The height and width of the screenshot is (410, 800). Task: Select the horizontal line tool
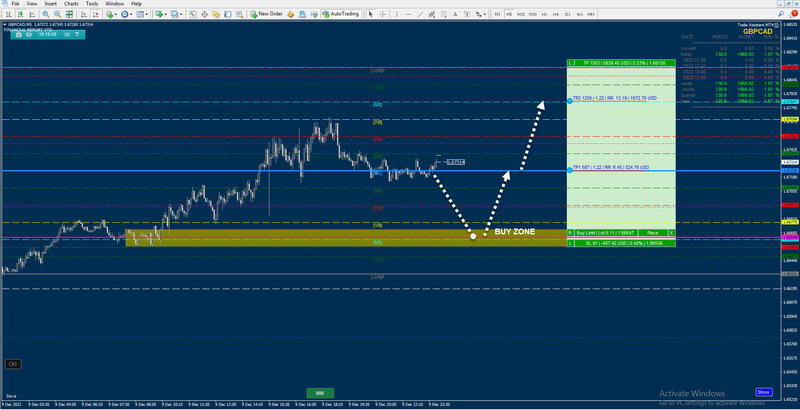point(409,14)
